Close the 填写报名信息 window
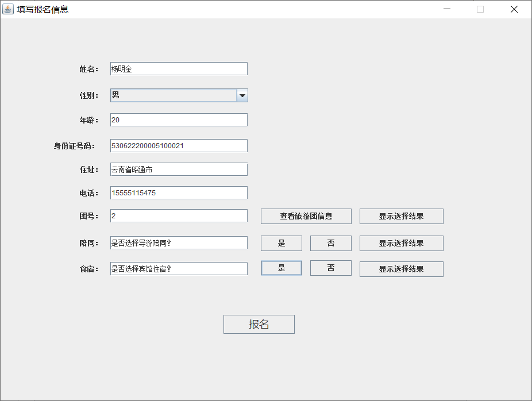532x401 pixels. (514, 9)
